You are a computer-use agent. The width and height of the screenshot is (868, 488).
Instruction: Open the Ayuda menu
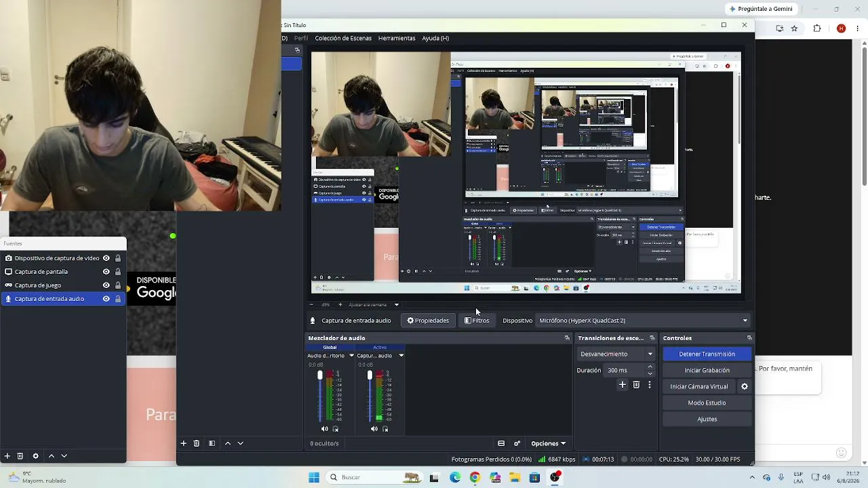tap(435, 39)
